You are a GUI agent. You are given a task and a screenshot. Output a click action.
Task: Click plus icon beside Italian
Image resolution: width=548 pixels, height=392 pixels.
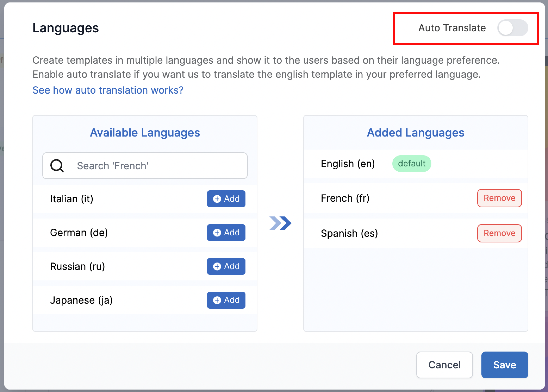(x=217, y=199)
